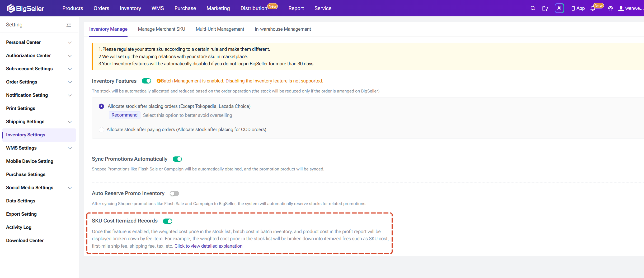Open the Inventory top menu

[130, 8]
